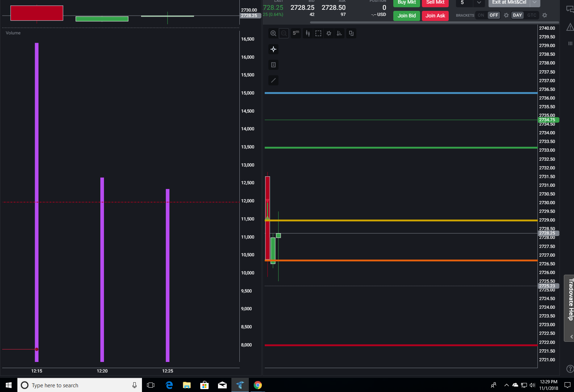Open the 5m timeframe selector

[296, 33]
